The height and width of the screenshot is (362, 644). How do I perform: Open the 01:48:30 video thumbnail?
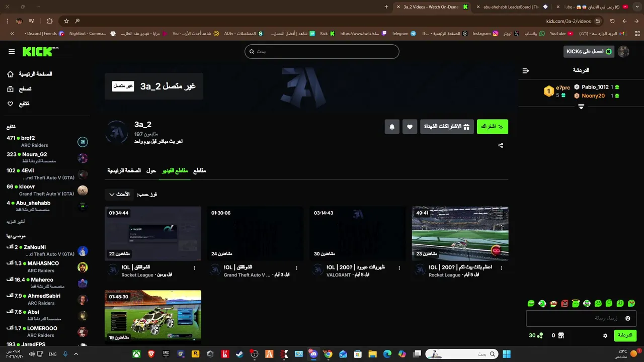[153, 316]
